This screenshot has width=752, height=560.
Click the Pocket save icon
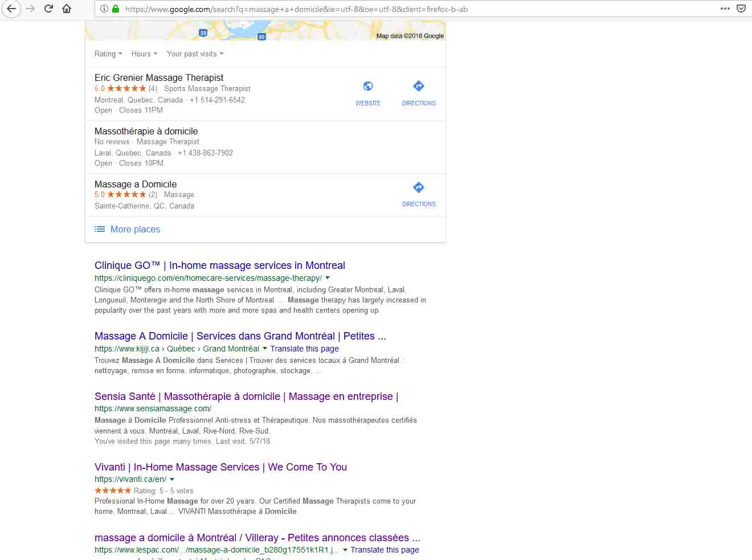[x=741, y=9]
